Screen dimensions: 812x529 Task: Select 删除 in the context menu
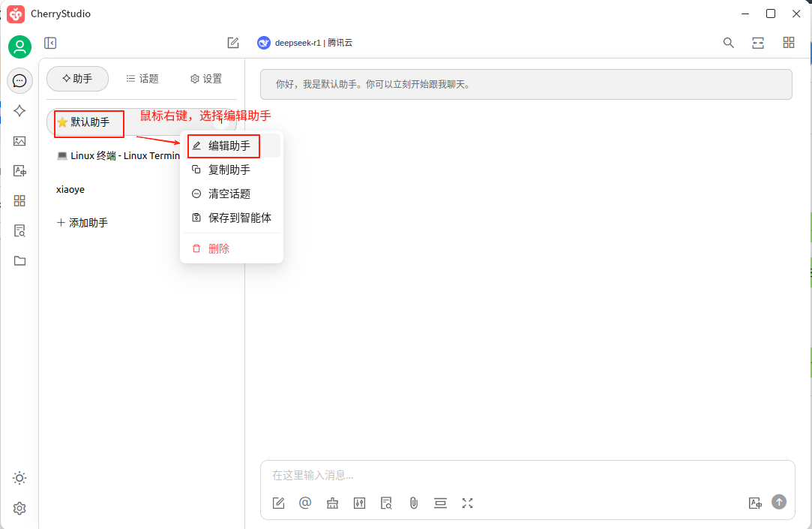click(x=220, y=248)
